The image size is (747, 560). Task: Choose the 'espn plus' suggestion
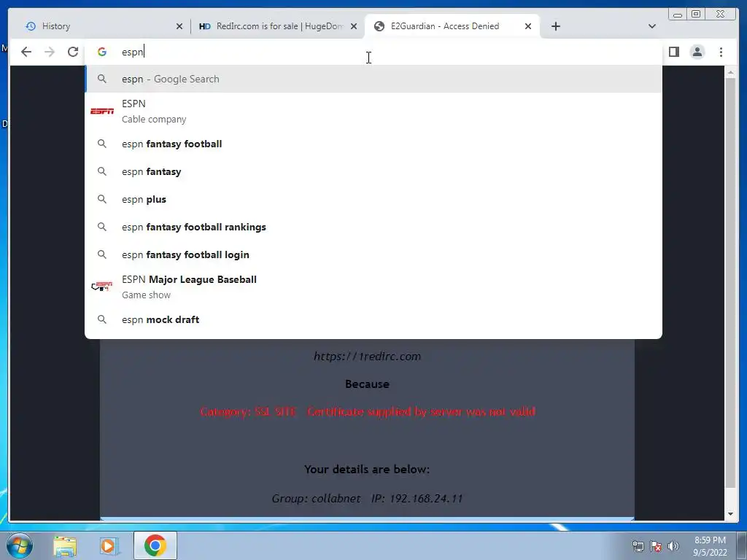[373, 199]
